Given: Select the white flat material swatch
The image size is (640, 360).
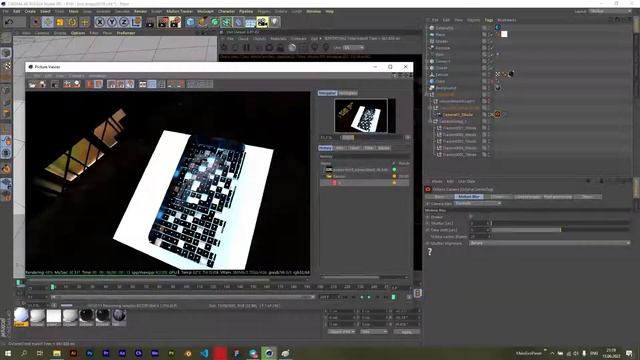Looking at the screenshot, I should [x=53, y=316].
